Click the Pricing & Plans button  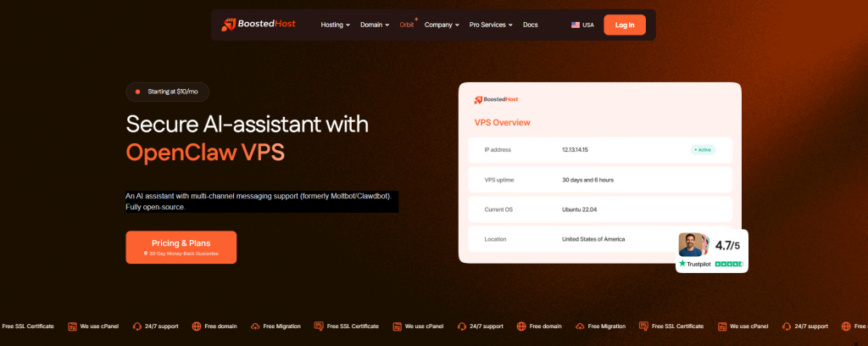[181, 247]
